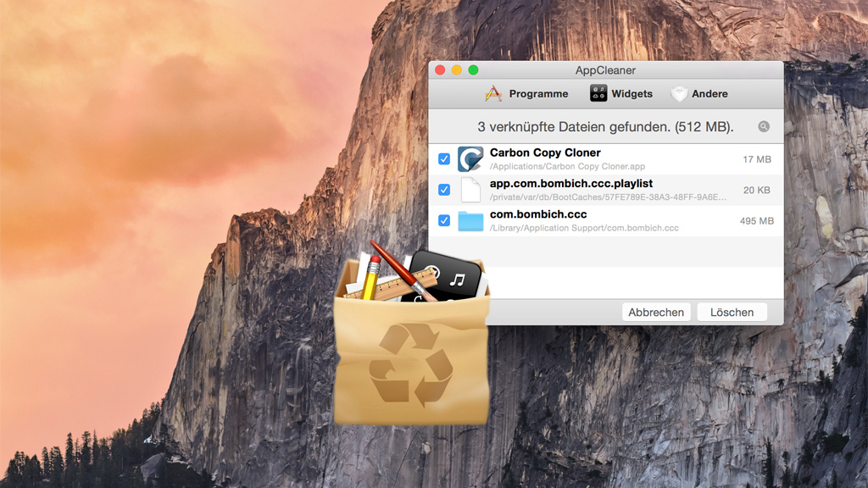This screenshot has height=488, width=868.
Task: Select the com.bombich.ccc folder name
Action: click(538, 214)
